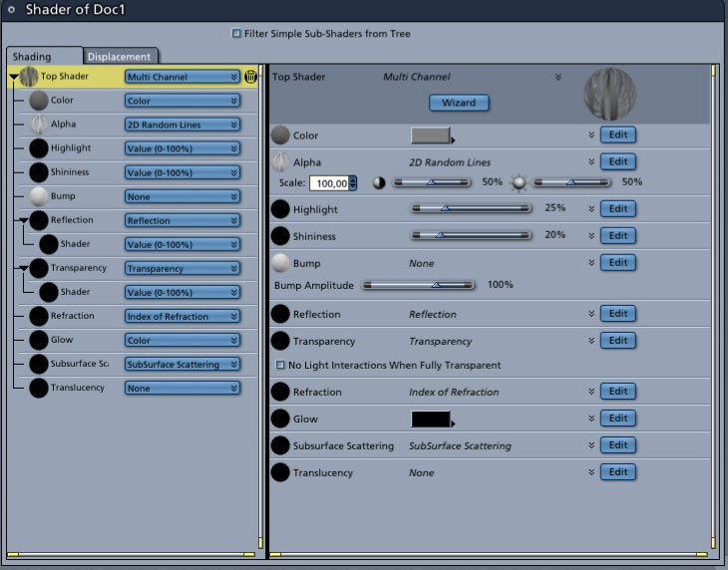Click the right panel vertical scrollbar
This screenshot has height=570, width=728.
pos(714,307)
